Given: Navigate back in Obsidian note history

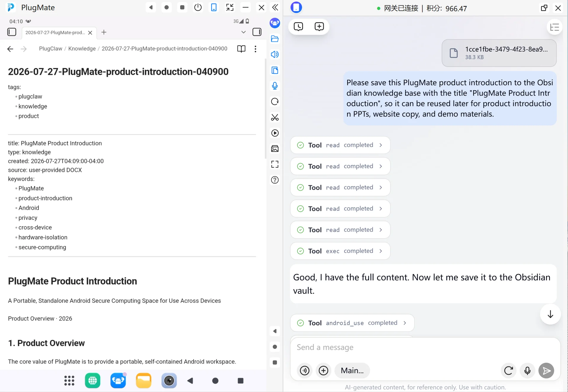Looking at the screenshot, I should (x=10, y=49).
